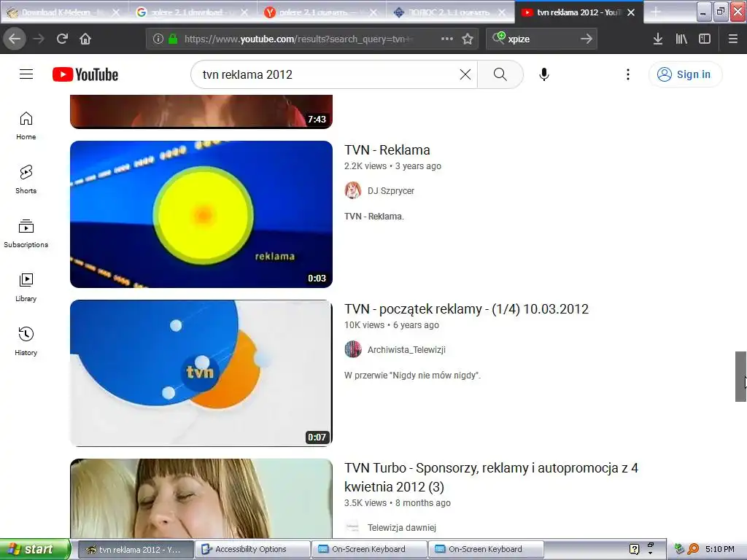
Task: Open Home in YouTube sidebar
Action: coord(26,125)
